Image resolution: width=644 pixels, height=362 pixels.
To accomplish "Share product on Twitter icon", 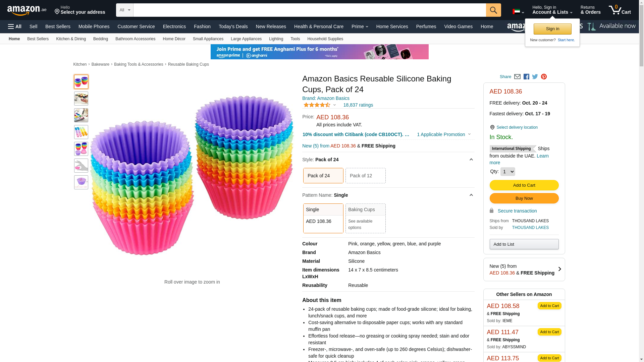I will pos(535,77).
